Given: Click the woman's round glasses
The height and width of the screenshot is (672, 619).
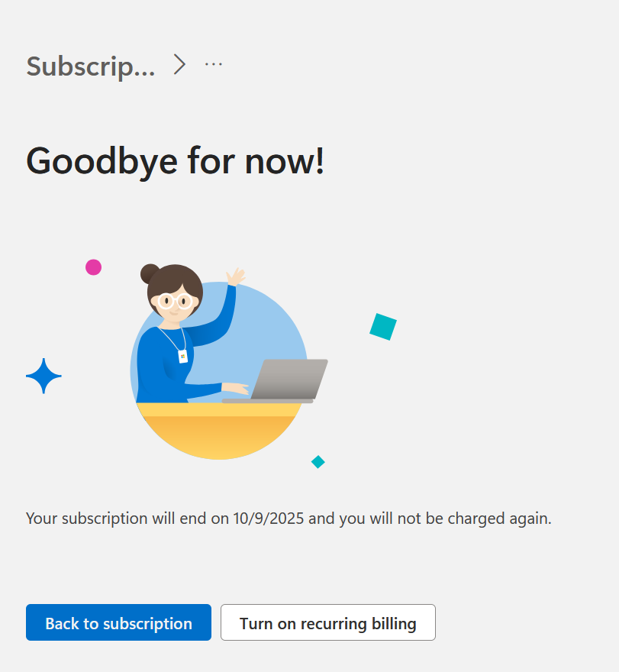Looking at the screenshot, I should point(175,301).
